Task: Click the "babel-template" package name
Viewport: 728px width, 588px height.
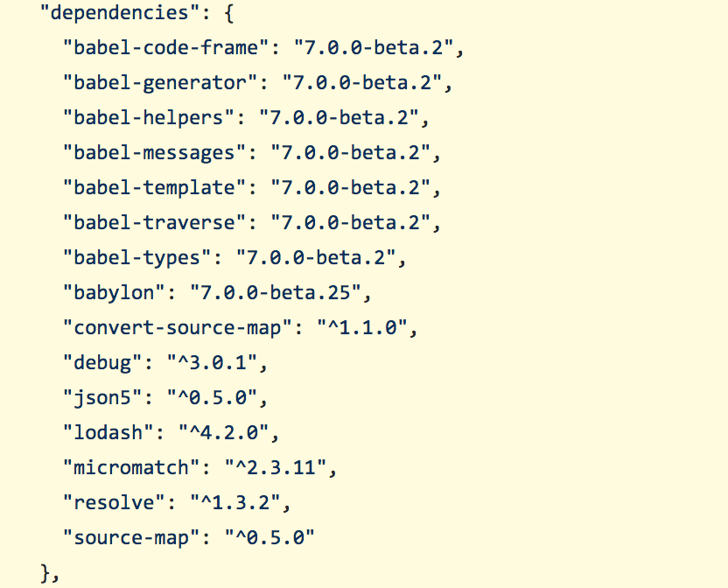Action: pos(149,188)
